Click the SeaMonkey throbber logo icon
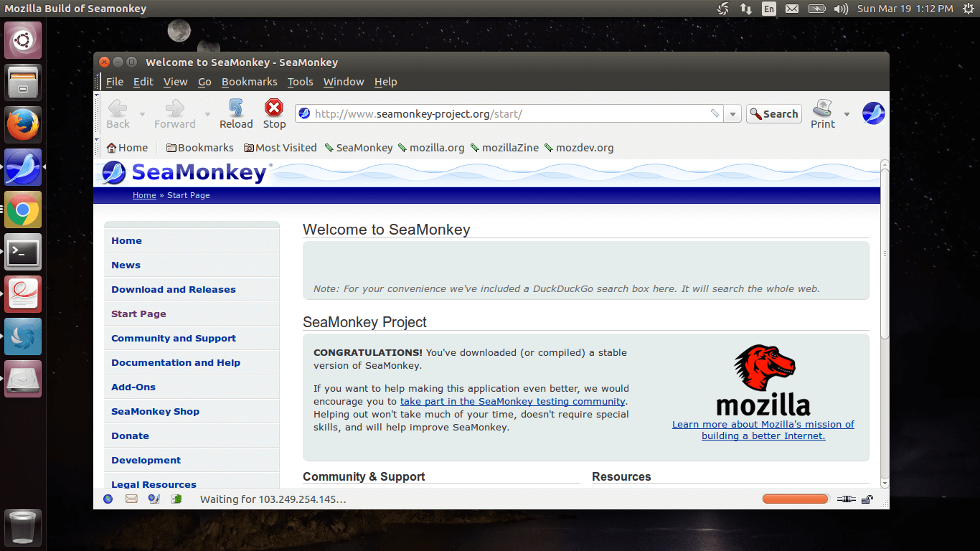The width and height of the screenshot is (980, 551). click(x=873, y=113)
